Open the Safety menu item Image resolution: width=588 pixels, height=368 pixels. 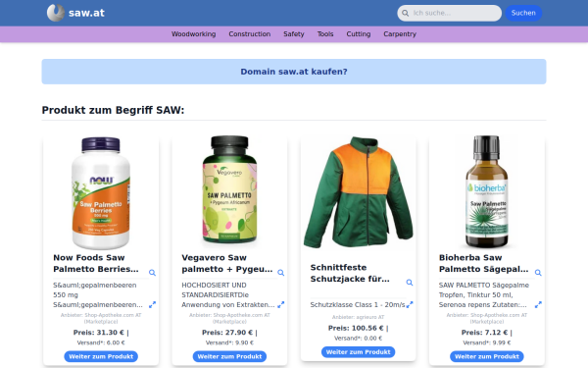point(294,34)
